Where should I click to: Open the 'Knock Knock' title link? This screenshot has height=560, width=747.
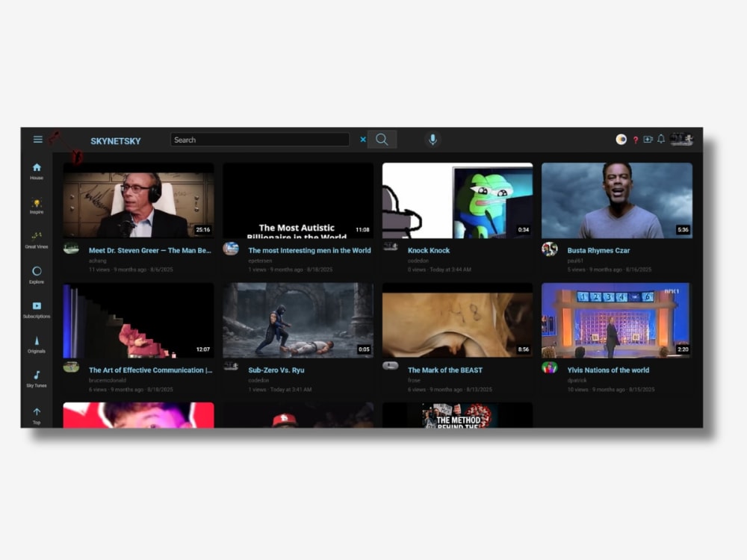pos(428,250)
